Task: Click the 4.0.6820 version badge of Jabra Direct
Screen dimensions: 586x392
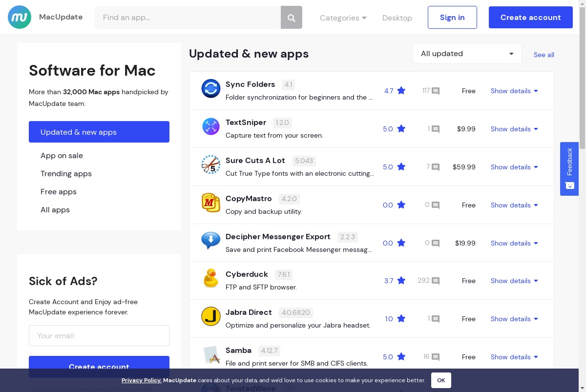Action: tap(296, 312)
